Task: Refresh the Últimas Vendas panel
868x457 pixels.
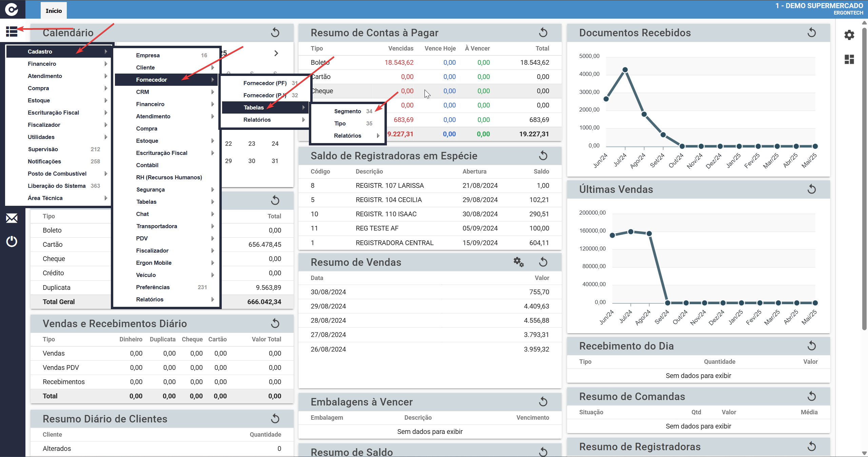Action: [x=811, y=189]
